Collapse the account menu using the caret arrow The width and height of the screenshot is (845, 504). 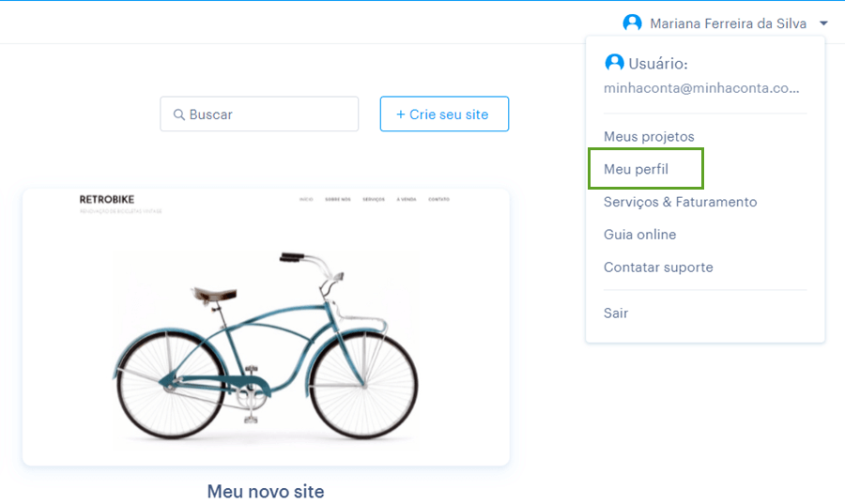pyautogui.click(x=823, y=23)
